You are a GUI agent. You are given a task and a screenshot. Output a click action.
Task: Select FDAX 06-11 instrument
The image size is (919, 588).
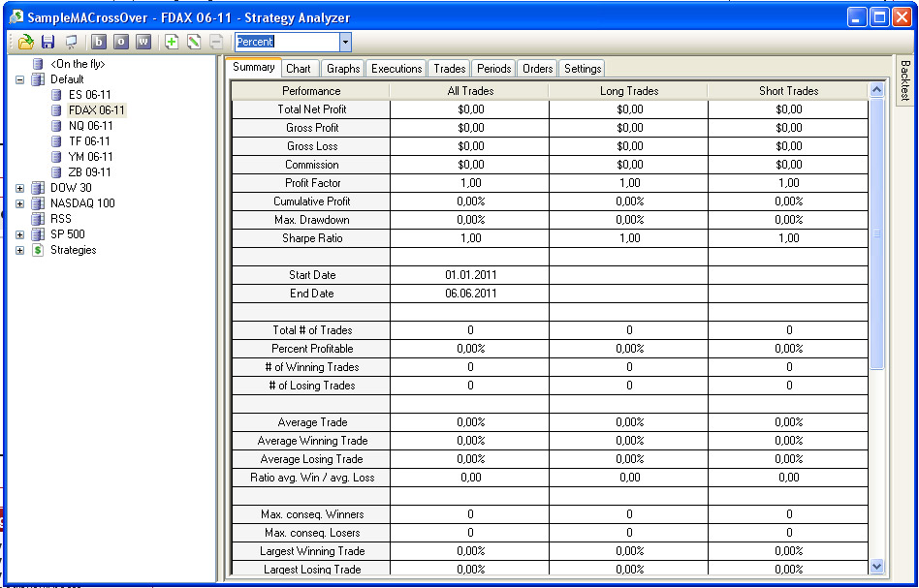(97, 110)
